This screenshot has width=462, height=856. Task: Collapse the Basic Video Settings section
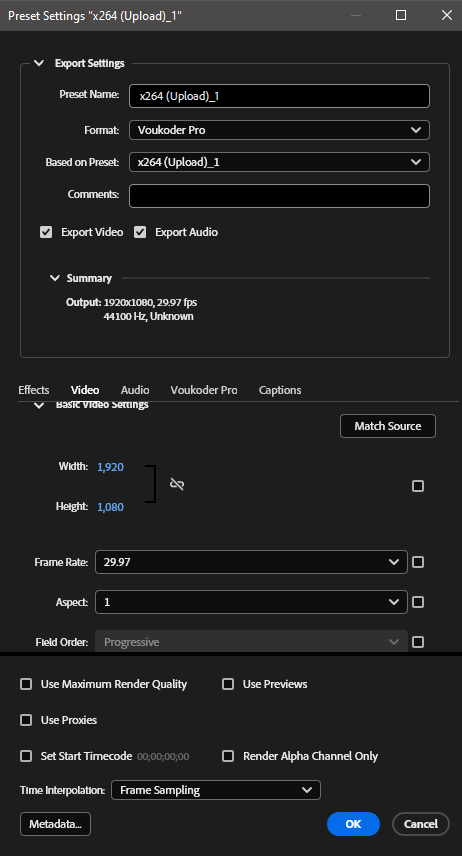(39, 405)
